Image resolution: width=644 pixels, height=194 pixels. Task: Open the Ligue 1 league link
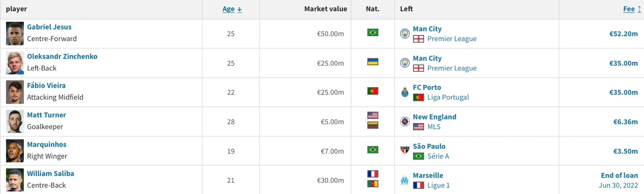(x=438, y=186)
